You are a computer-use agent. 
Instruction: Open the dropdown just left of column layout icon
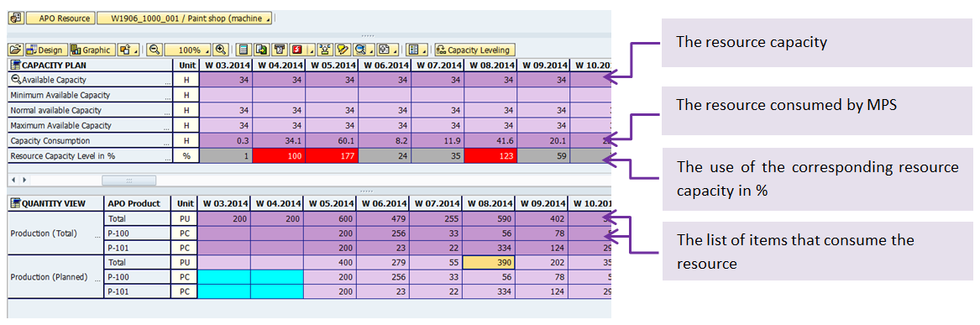point(387,50)
